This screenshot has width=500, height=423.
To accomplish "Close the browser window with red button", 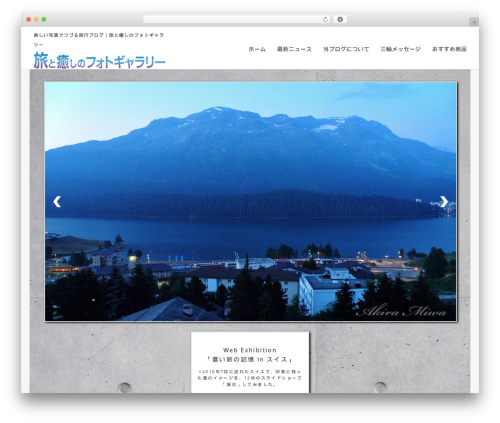I will point(29,20).
